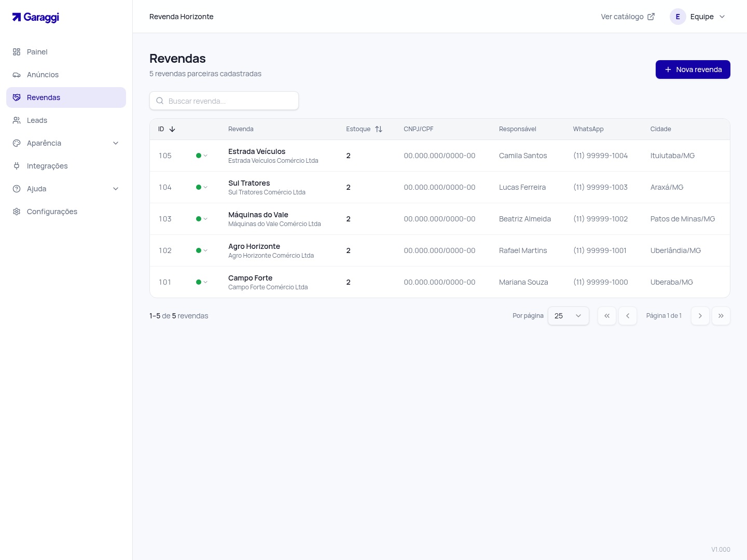Open Leads in sidebar
Screen dimensions: 747x560
66,120
